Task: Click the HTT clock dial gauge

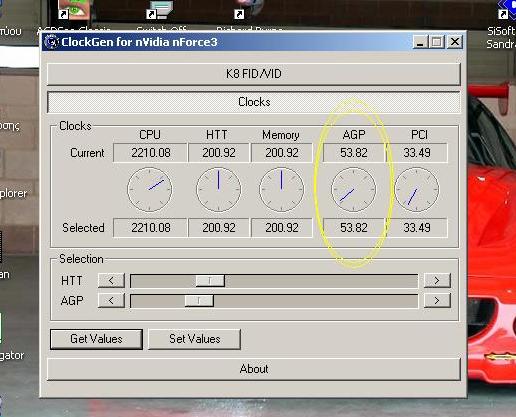Action: [219, 189]
